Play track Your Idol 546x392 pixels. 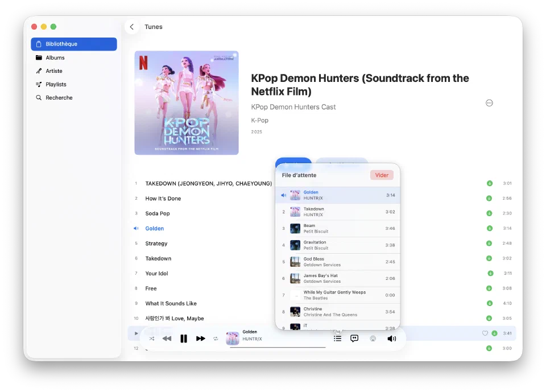click(x=157, y=273)
